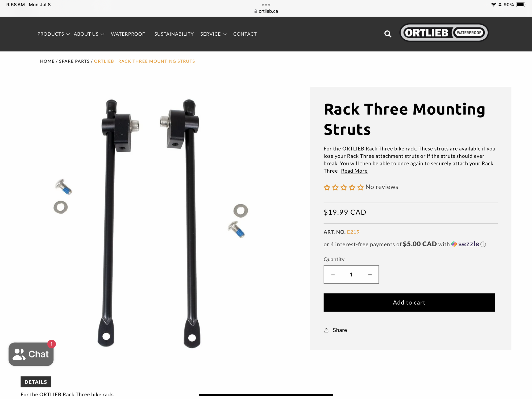The width and height of the screenshot is (532, 399).
Task: Click the fifth review star
Action: (x=360, y=188)
